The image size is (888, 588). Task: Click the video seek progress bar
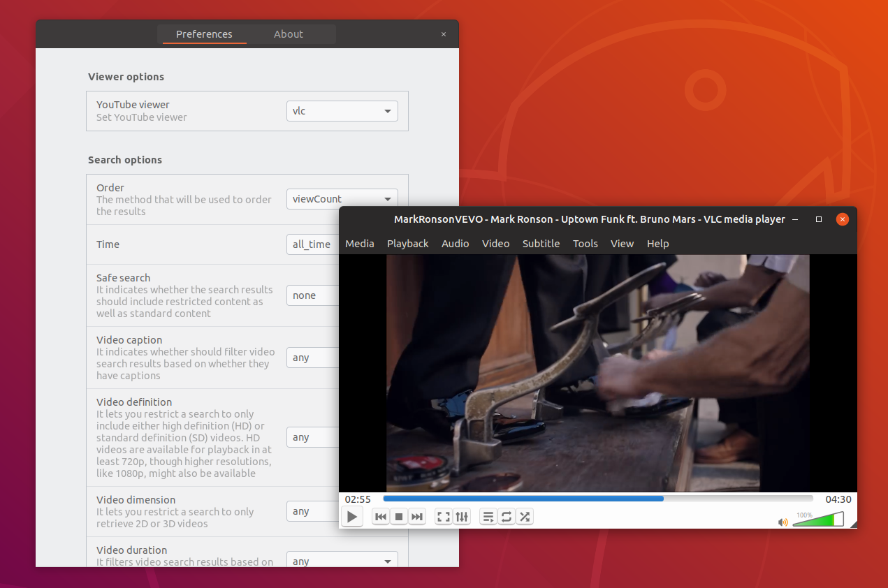pyautogui.click(x=598, y=499)
